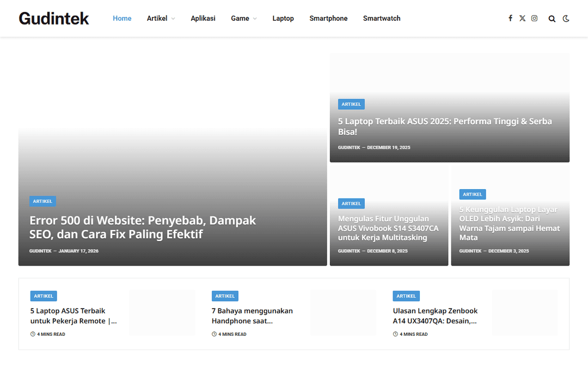The height and width of the screenshot is (368, 588).
Task: Click the December 8, 2025 date
Action: coord(388,251)
